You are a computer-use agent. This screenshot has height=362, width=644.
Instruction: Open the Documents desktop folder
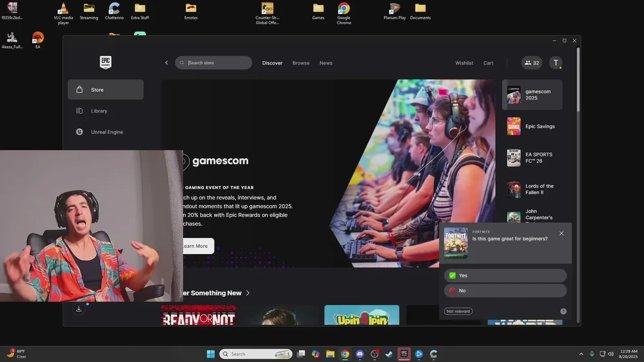click(x=420, y=12)
